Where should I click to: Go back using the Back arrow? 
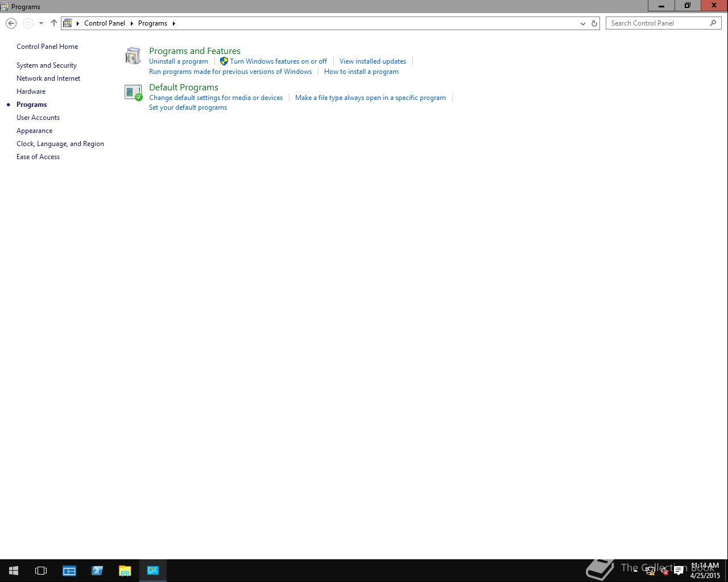coord(11,23)
